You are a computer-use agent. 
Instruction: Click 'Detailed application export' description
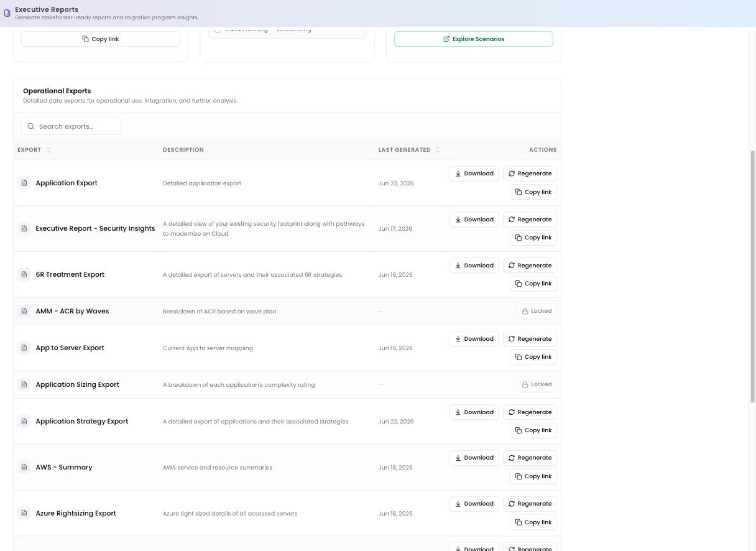tap(202, 183)
